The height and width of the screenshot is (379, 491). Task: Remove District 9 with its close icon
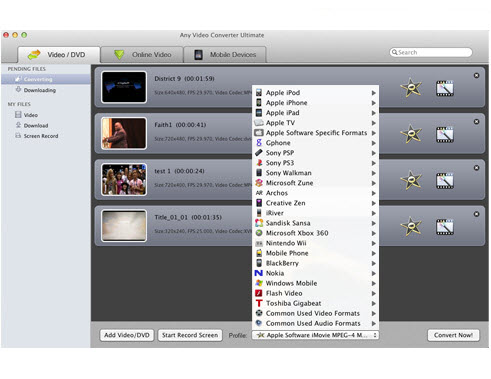click(x=476, y=76)
